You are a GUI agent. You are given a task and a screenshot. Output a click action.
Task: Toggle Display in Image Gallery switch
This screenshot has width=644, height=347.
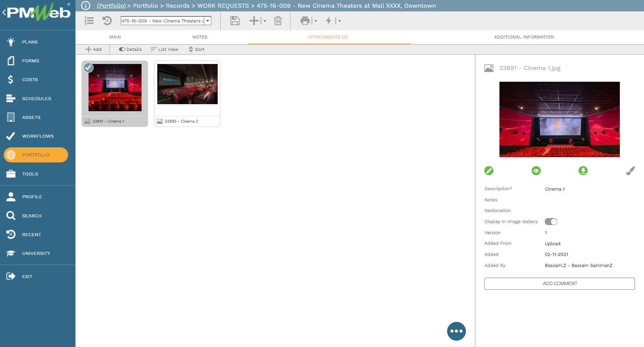tap(551, 222)
